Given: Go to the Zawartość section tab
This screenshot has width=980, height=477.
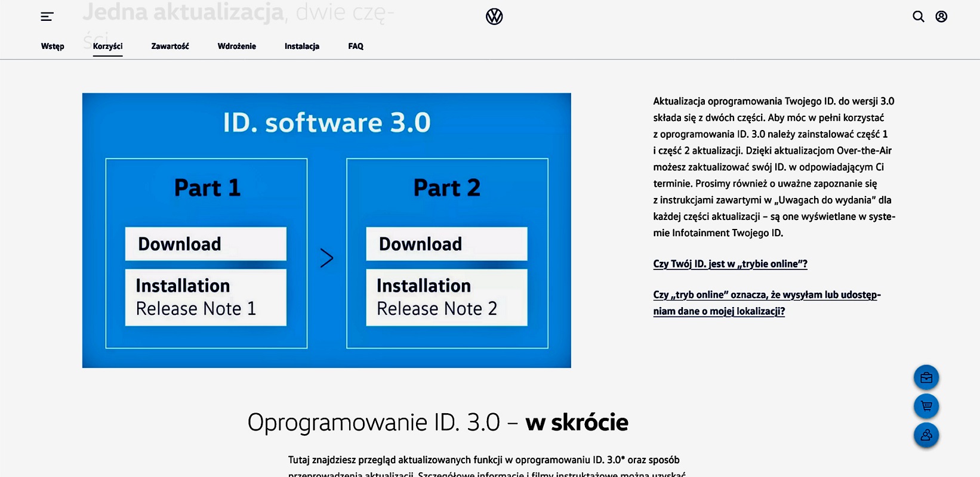Looking at the screenshot, I should pyautogui.click(x=170, y=47).
